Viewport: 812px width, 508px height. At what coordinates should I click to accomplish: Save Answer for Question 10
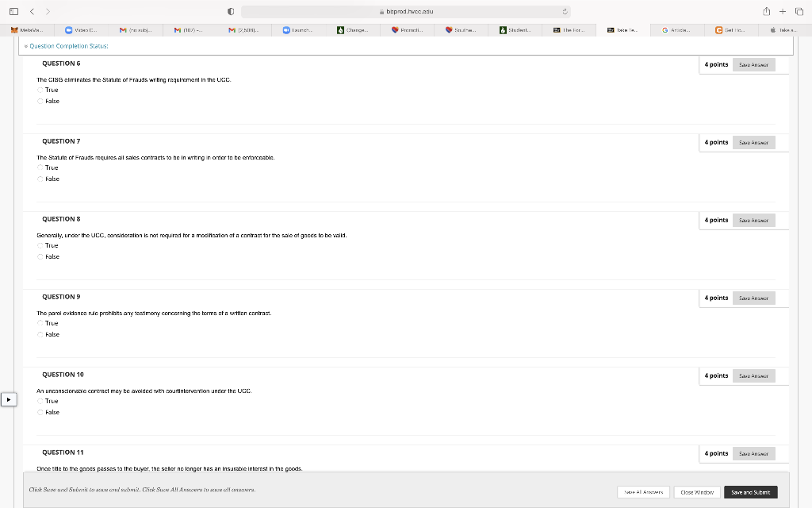[753, 375]
